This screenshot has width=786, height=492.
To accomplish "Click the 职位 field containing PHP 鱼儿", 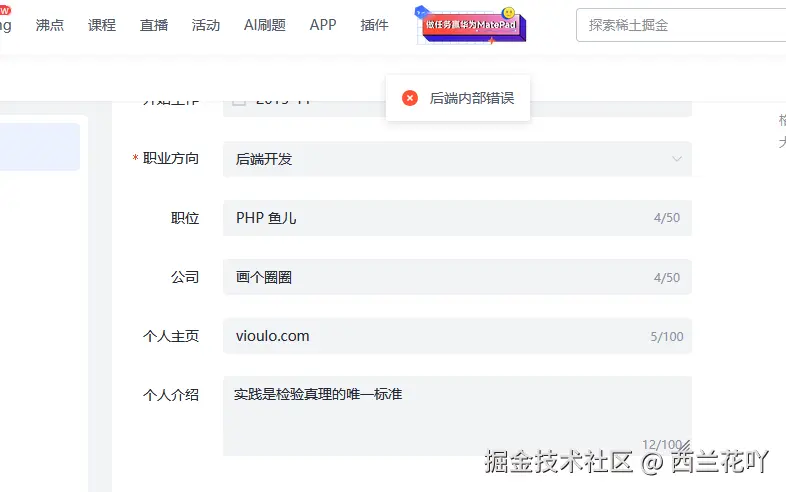I will (440, 218).
